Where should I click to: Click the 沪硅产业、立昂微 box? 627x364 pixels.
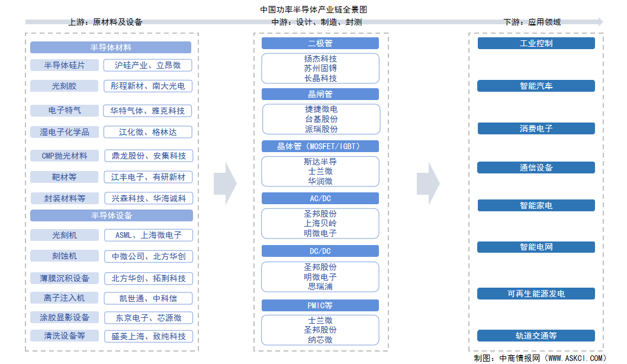[147, 65]
